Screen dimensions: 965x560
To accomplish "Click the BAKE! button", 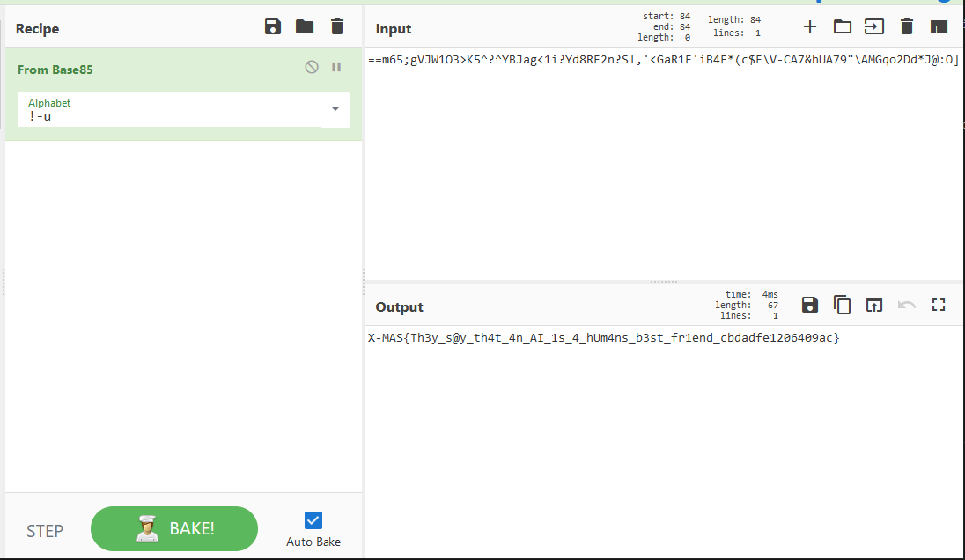I will point(174,528).
